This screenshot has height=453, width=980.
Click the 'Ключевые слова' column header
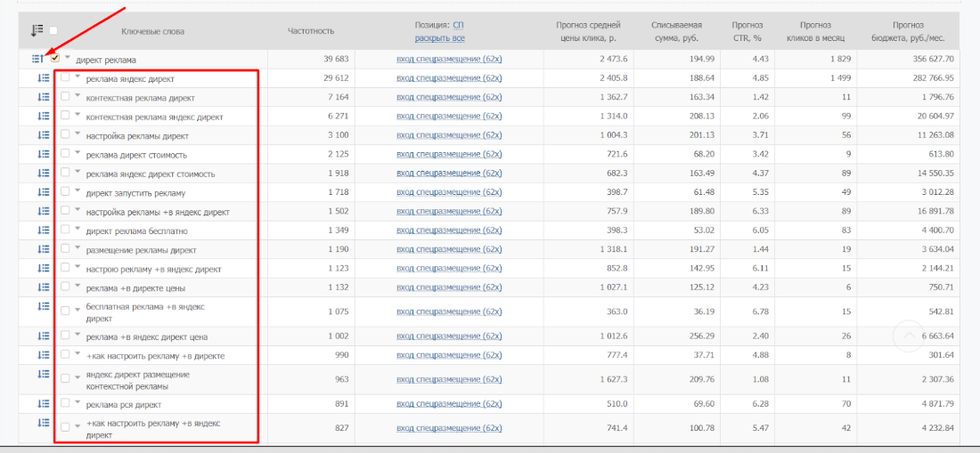pos(153,31)
